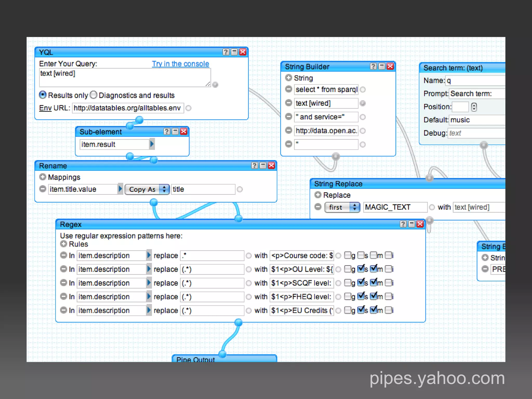Viewport: 532px width, 399px height.
Task: Open help for the YQL module
Action: [226, 52]
